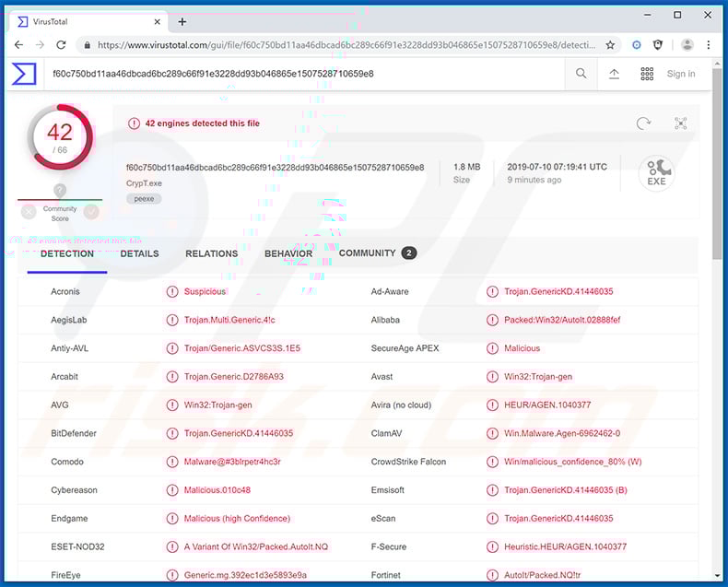This screenshot has height=587, width=728.
Task: Click CrowdStrike Falcon confidence 80% result
Action: [573, 462]
